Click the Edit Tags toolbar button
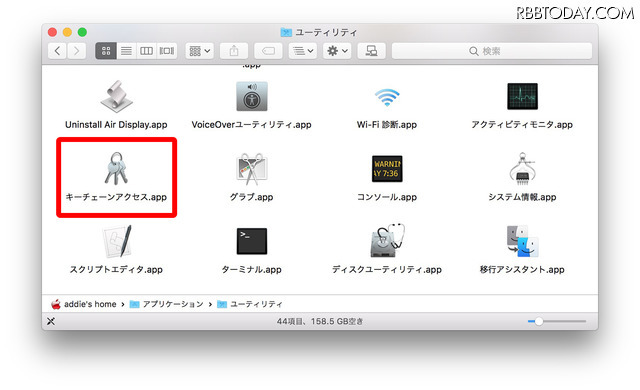The height and width of the screenshot is (390, 640). pos(268,51)
